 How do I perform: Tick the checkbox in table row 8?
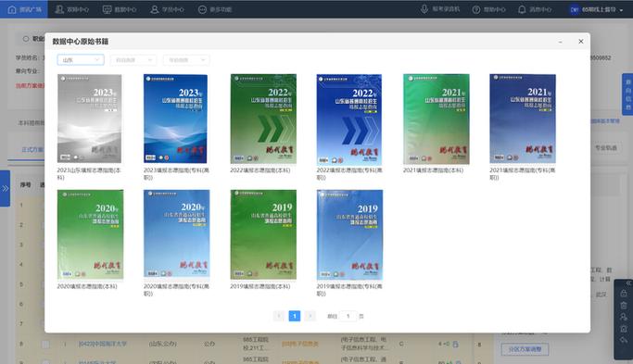click(45, 345)
